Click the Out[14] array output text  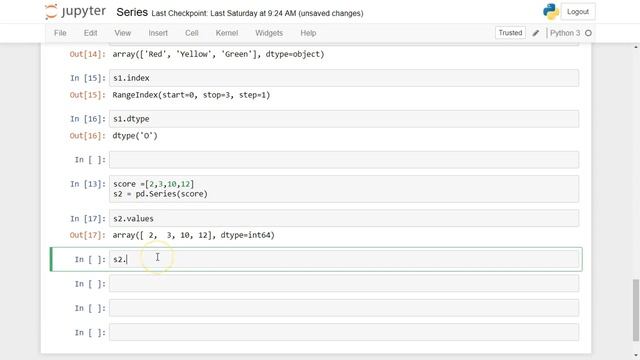click(x=218, y=54)
